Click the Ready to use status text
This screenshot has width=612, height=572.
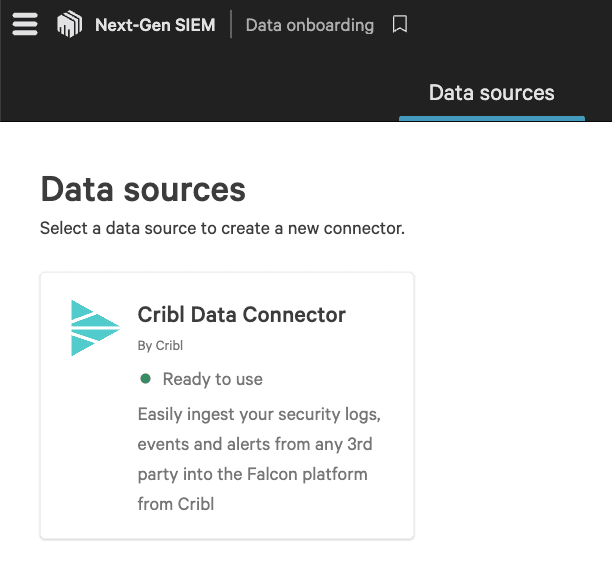click(212, 379)
